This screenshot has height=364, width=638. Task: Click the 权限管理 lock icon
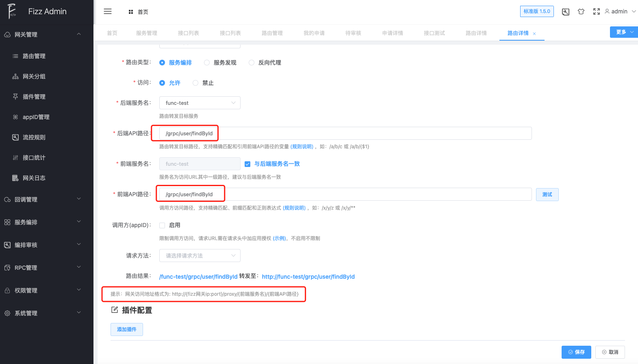(x=7, y=290)
